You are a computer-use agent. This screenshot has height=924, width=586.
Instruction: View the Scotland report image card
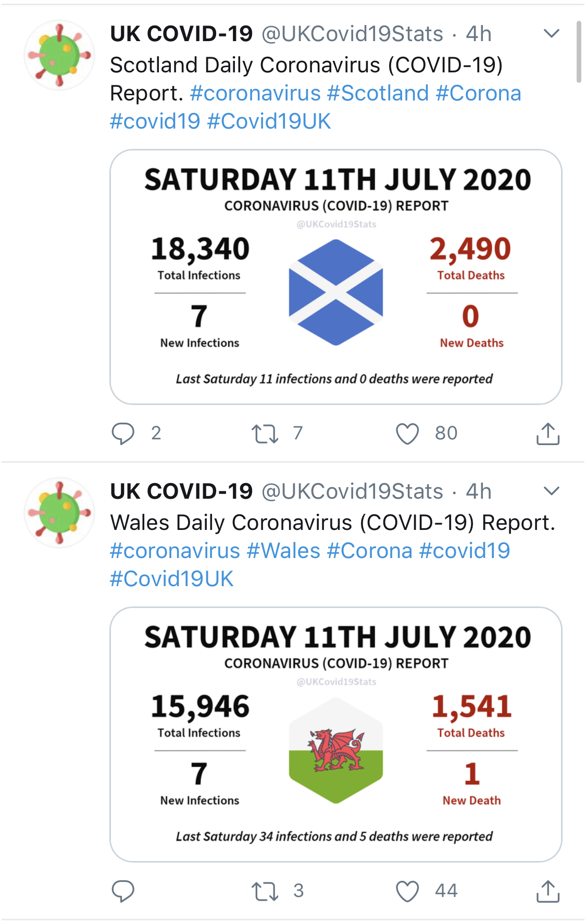(x=336, y=277)
